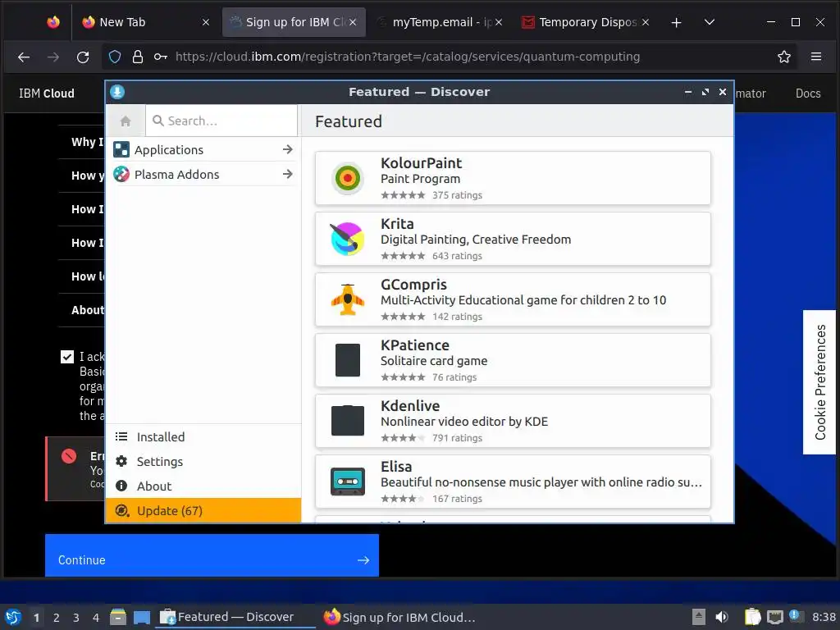Click KolourPaint 375 ratings stars
Image resolution: width=840 pixels, height=630 pixels.
click(403, 195)
